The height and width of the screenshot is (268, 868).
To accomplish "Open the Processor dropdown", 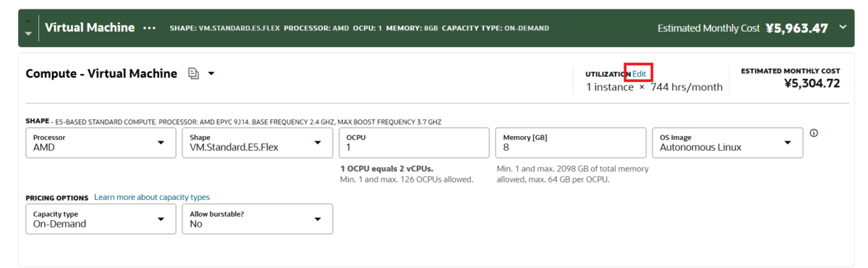I will click(x=101, y=143).
